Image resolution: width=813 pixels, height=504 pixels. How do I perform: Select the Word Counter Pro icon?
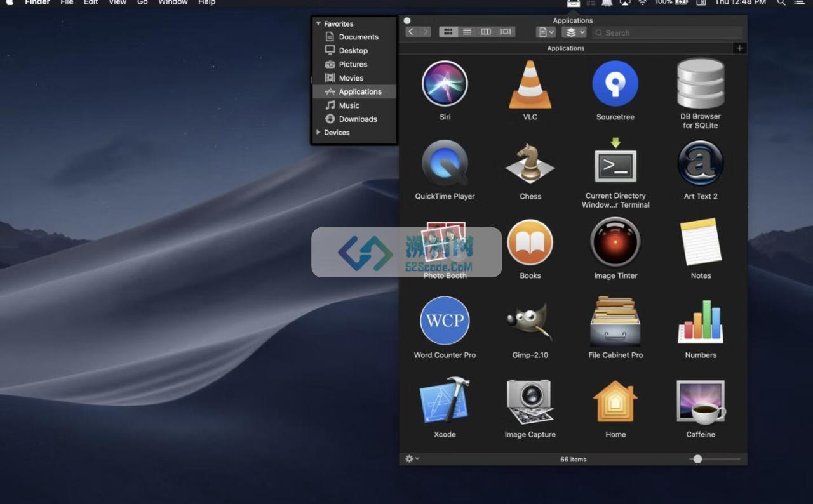pos(445,321)
